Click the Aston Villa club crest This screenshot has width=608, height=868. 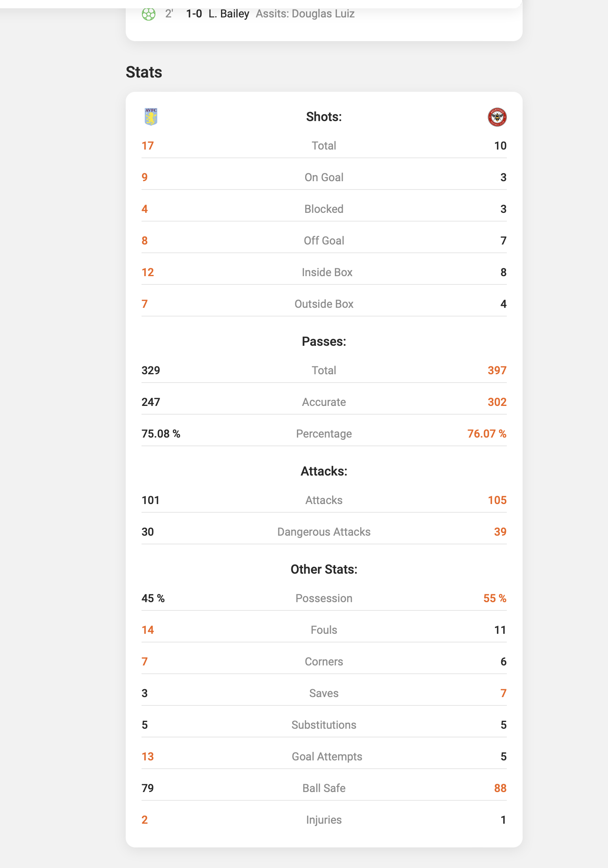(x=151, y=117)
